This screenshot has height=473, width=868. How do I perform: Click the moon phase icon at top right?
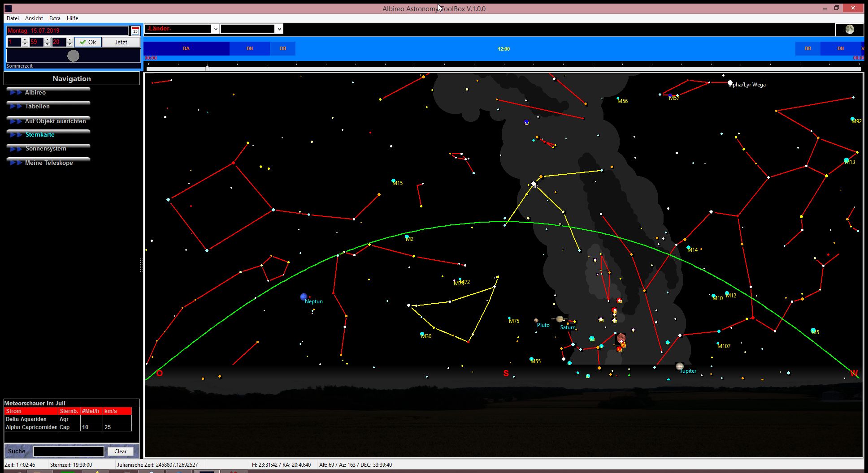click(849, 30)
